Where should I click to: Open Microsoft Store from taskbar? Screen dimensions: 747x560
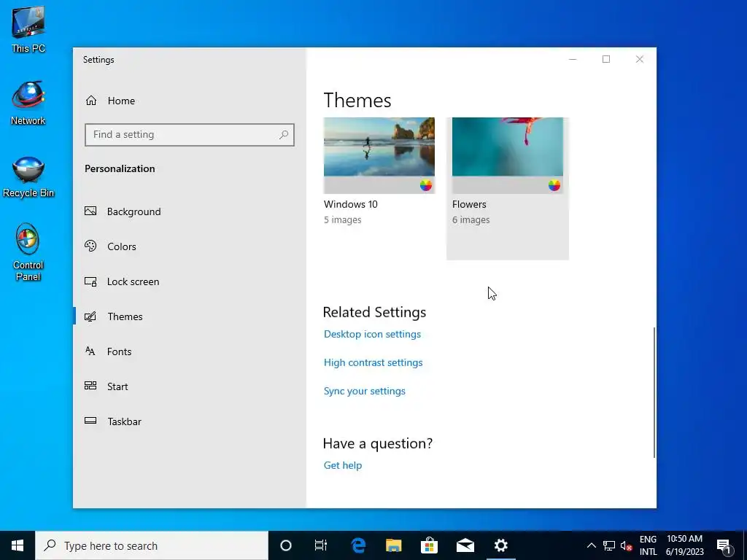429,545
